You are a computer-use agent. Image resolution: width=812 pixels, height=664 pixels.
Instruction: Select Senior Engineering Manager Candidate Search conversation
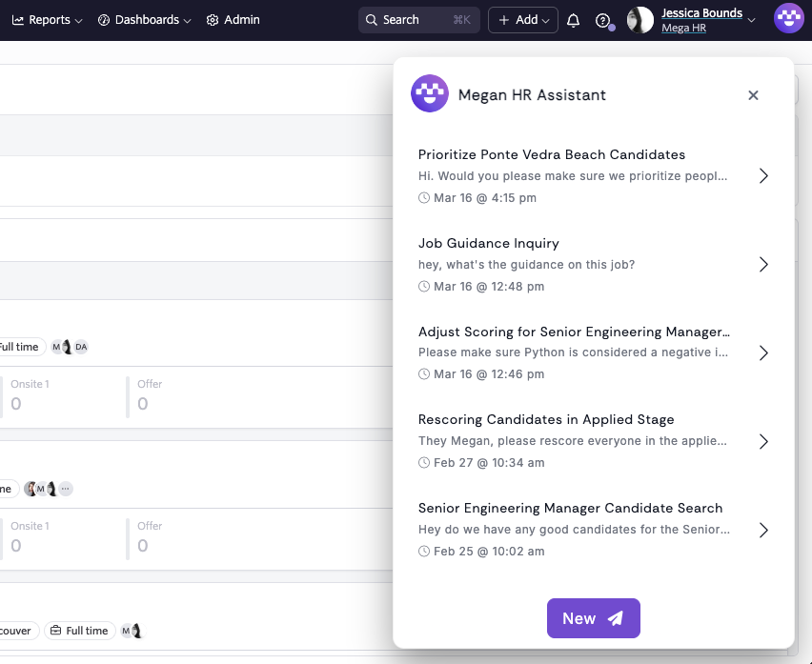575,529
